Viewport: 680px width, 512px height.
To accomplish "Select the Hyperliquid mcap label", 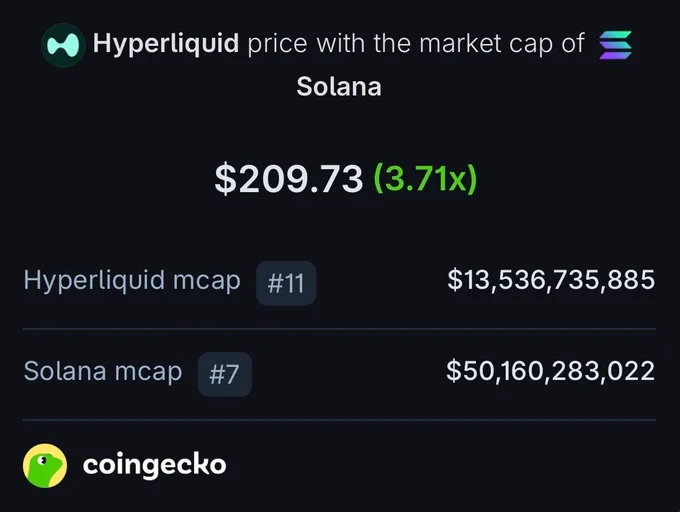I will (x=132, y=280).
